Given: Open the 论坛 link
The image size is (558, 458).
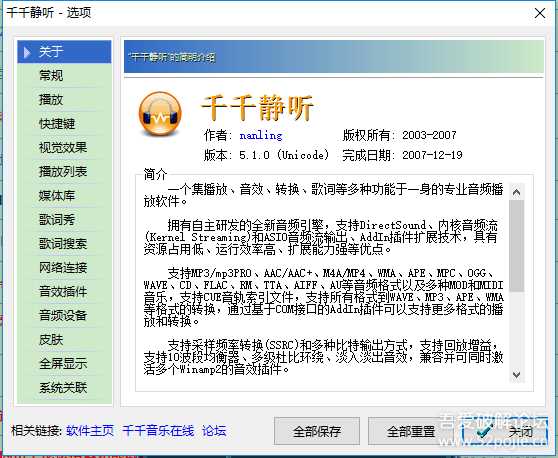Looking at the screenshot, I should click(x=214, y=431).
